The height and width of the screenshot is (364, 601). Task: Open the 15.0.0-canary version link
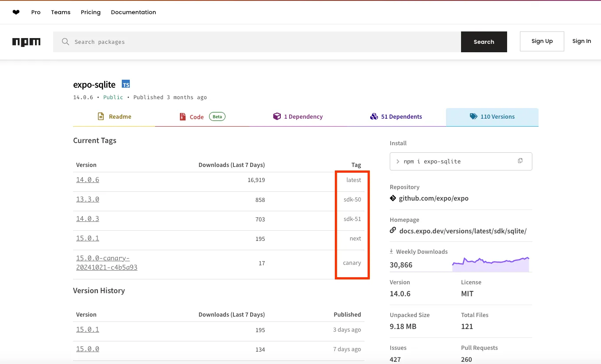tap(107, 263)
